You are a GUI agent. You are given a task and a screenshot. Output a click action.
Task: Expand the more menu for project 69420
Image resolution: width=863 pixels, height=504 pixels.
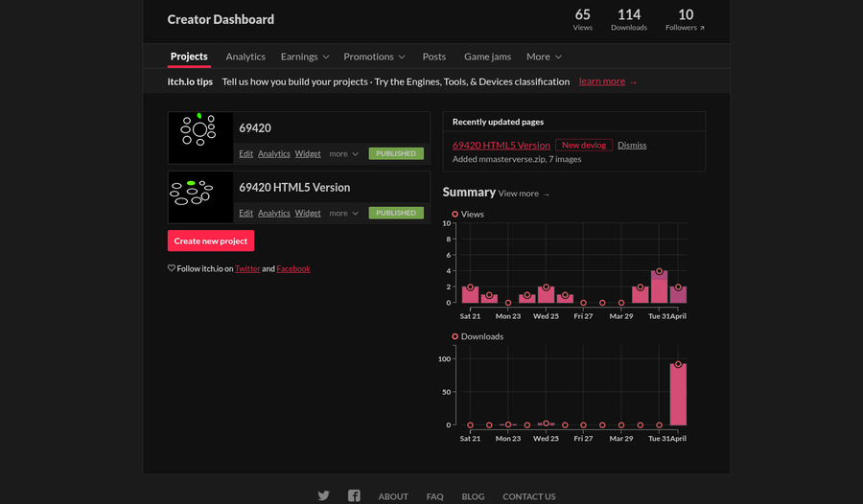click(x=343, y=154)
